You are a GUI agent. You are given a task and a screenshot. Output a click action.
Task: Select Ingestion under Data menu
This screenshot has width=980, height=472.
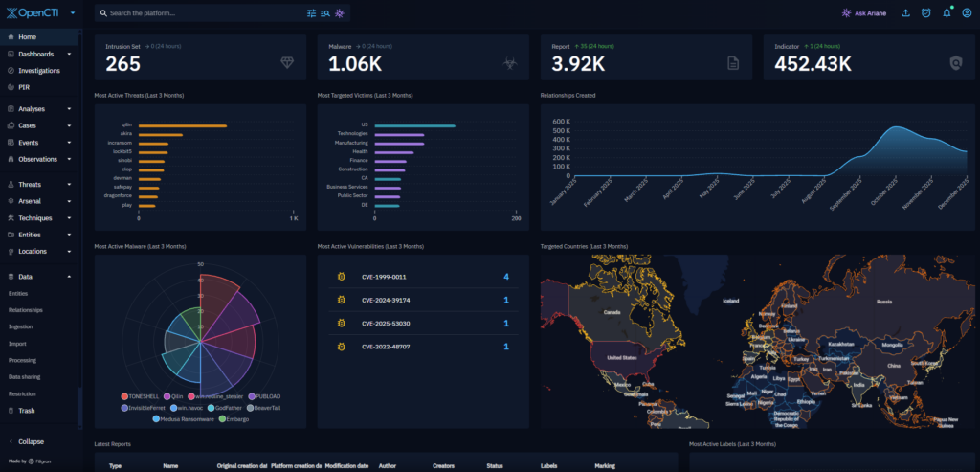21,326
